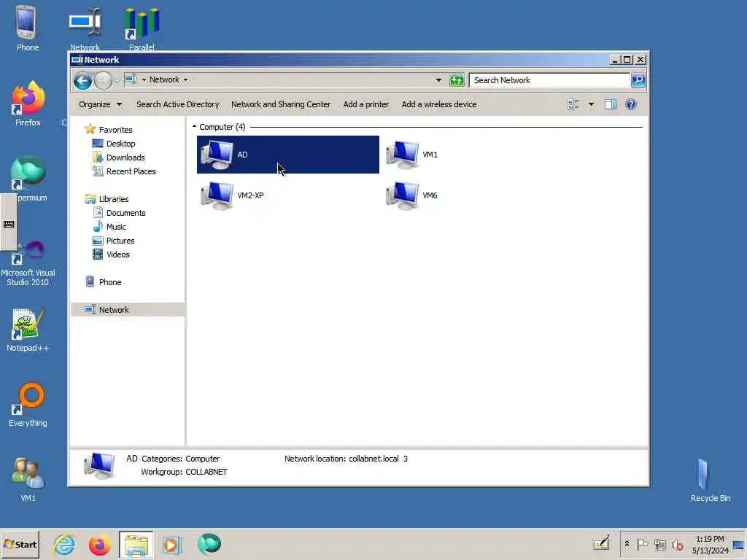The height and width of the screenshot is (560, 747).
Task: Click Windows Explorer taskbar button
Action: pyautogui.click(x=136, y=544)
